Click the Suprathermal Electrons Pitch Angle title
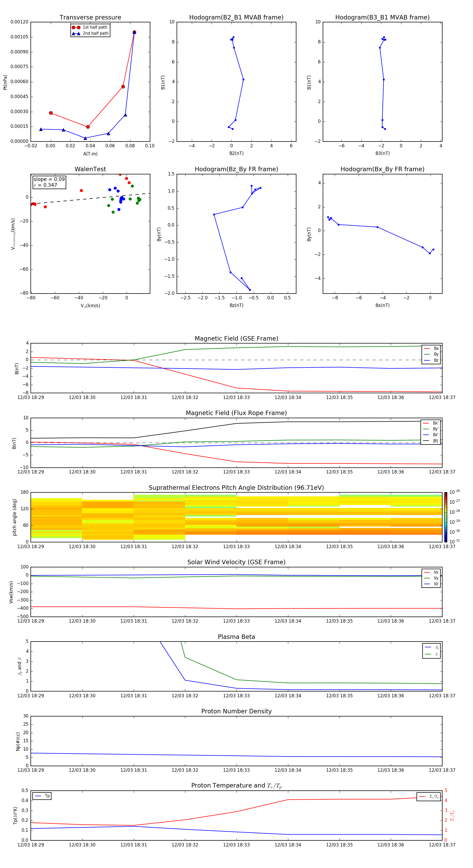 236,488
